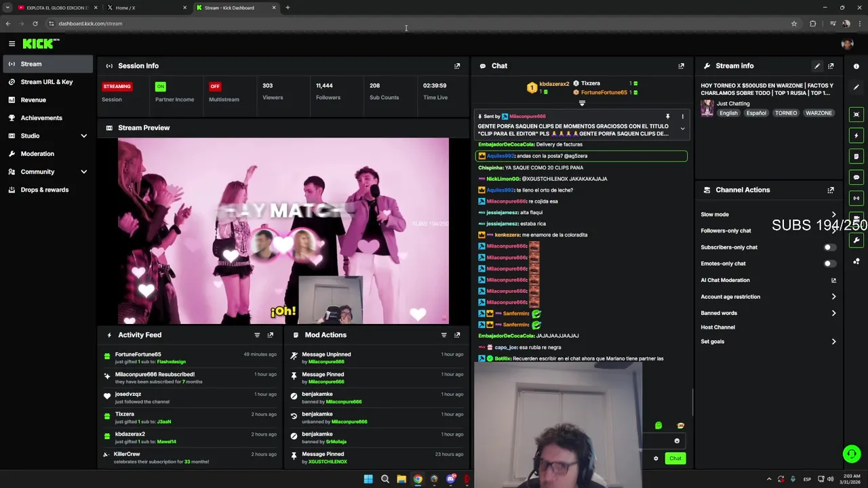Viewport: 868px width, 488px height.
Task: Open AI Chat Moderation external link icon
Action: tap(833, 280)
